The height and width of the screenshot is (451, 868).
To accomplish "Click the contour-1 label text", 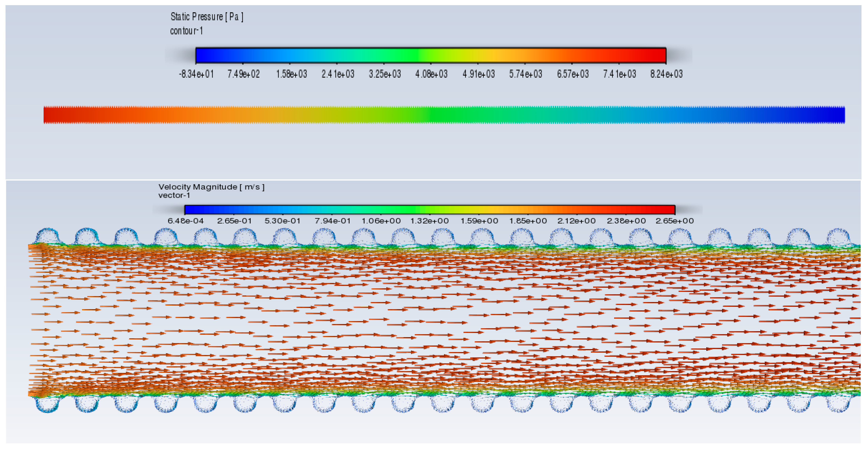I will 186,31.
